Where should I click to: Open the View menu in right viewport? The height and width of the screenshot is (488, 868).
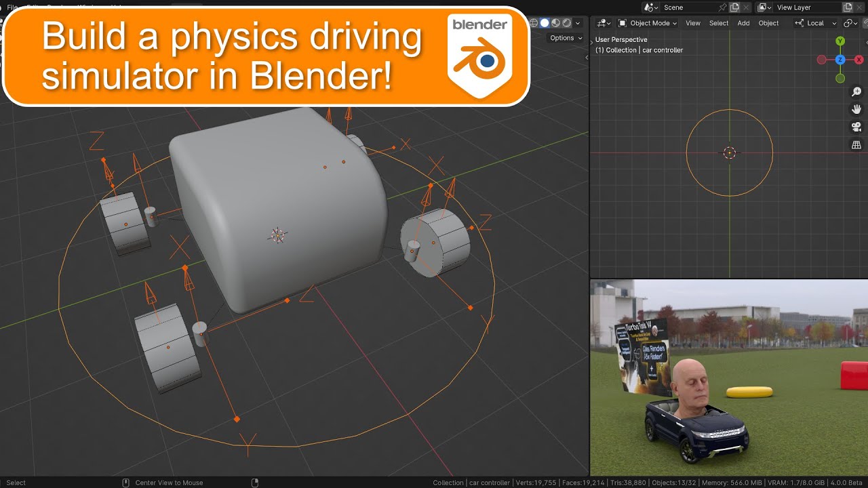pos(693,23)
